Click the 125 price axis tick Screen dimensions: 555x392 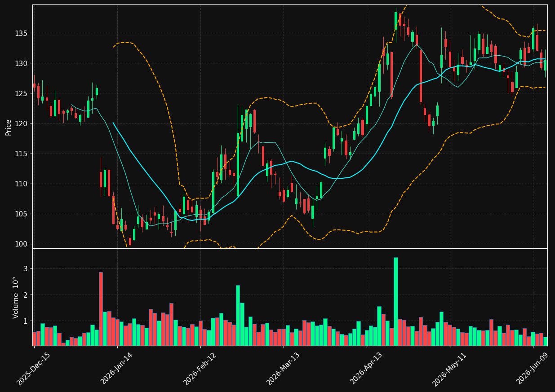coord(21,93)
